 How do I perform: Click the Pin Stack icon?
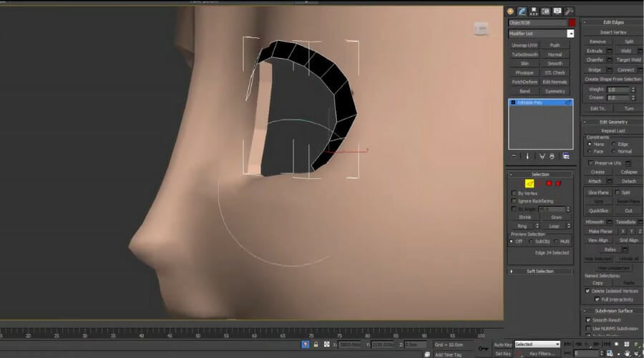click(x=514, y=155)
